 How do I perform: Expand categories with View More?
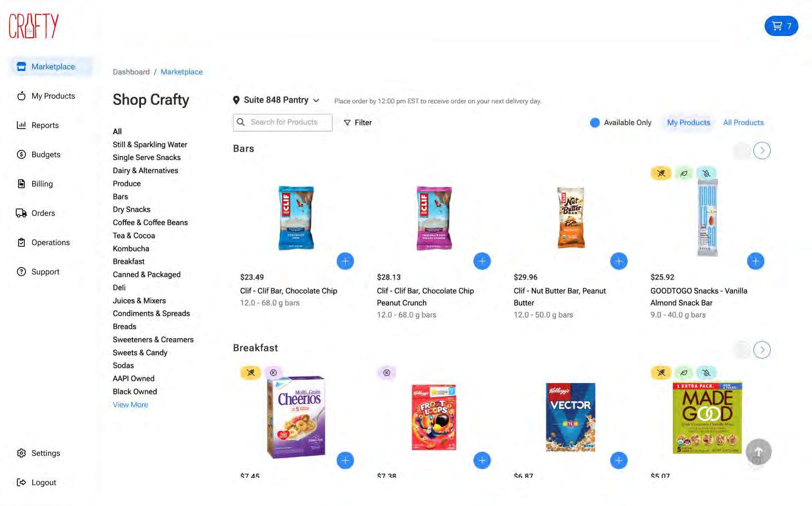(130, 405)
